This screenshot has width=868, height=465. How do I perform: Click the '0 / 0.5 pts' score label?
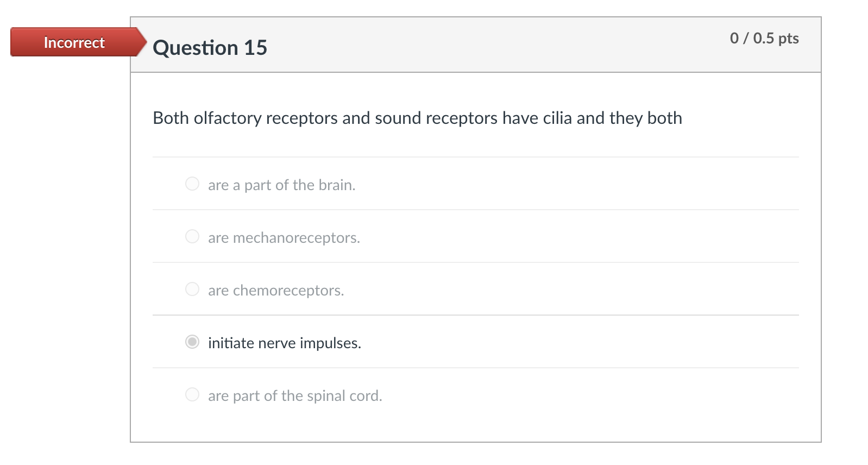[764, 38]
